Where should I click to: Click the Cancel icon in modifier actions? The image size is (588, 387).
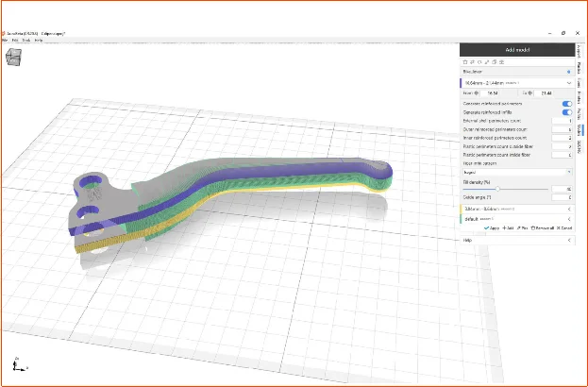click(559, 227)
